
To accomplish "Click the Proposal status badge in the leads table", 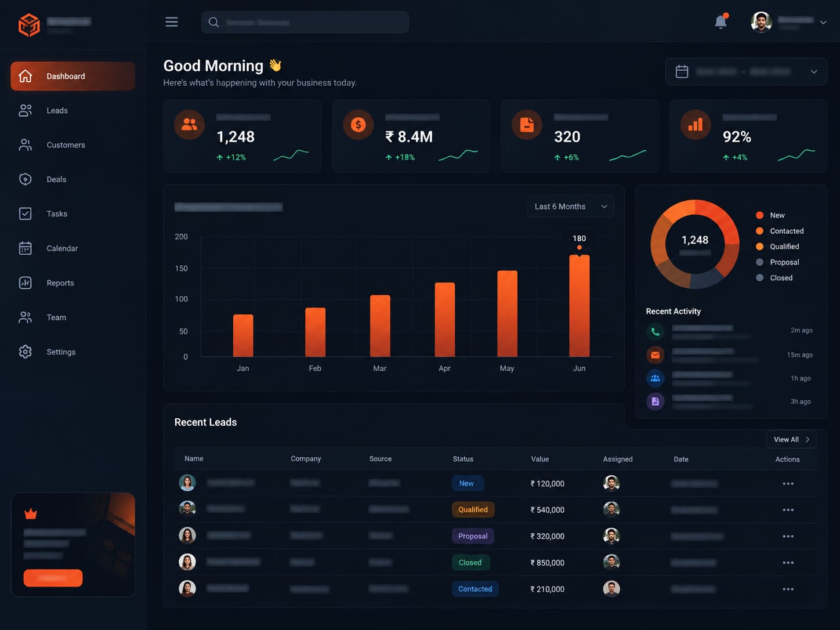I will (x=473, y=536).
